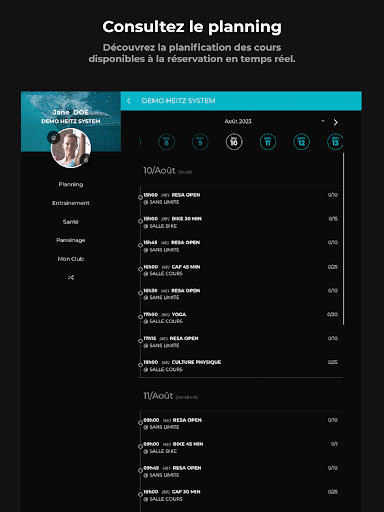Open Parrainage page
The image size is (384, 512).
tap(71, 240)
